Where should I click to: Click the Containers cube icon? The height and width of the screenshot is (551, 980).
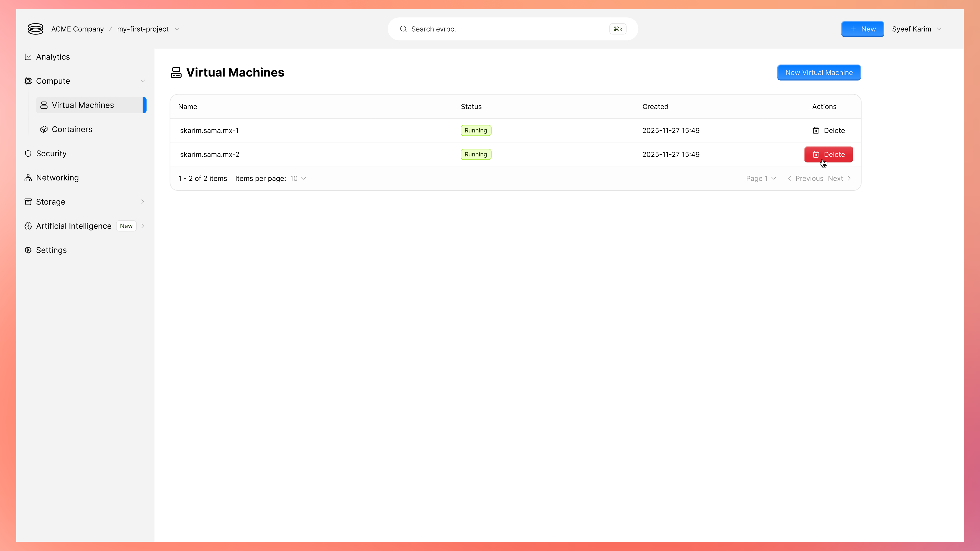[44, 130]
